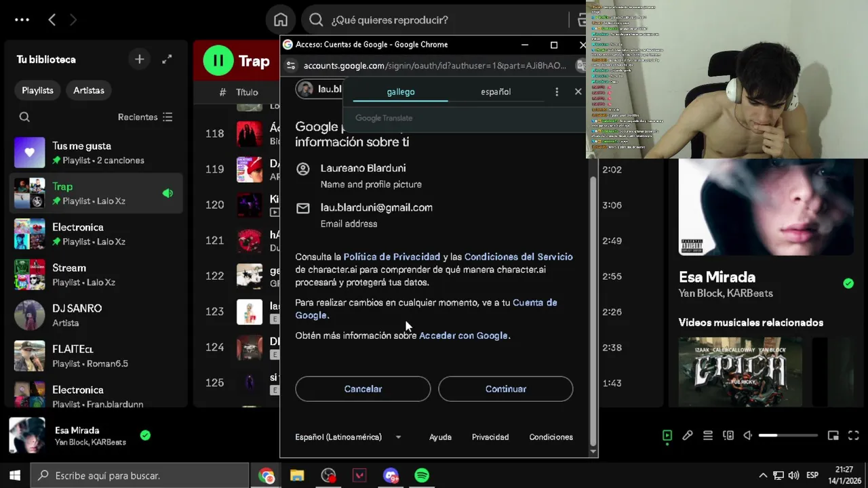Image resolution: width=868 pixels, height=488 pixels.
Task: Click Privacidad in the Google dialog footer
Action: [490, 437]
